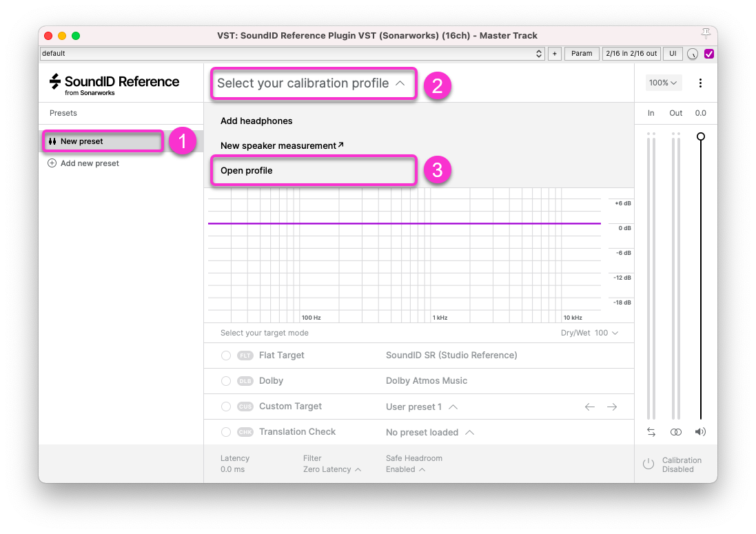The image size is (756, 534).
Task: Click the UI button
Action: (673, 54)
